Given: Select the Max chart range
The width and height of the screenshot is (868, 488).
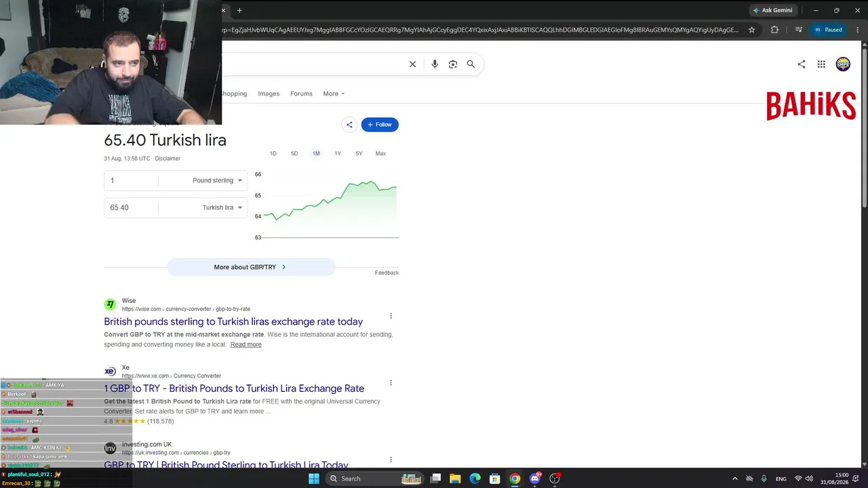Looking at the screenshot, I should point(380,153).
